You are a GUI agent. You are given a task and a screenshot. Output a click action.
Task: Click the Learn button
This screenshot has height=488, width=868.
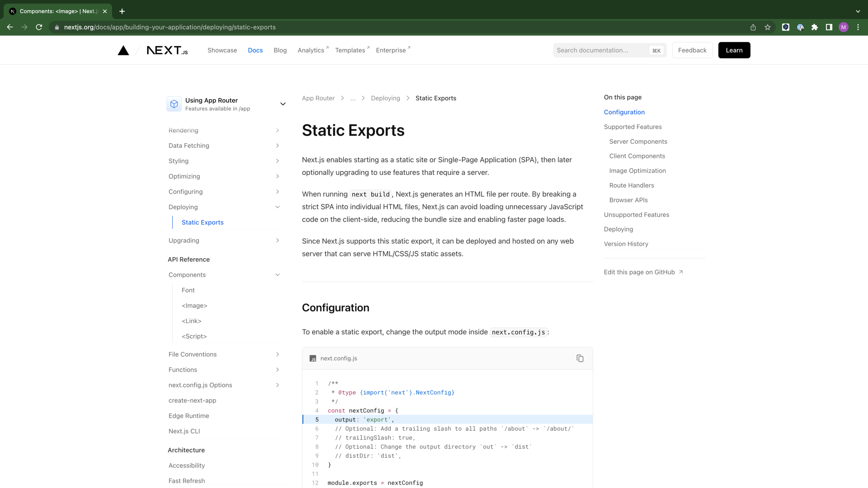(734, 50)
